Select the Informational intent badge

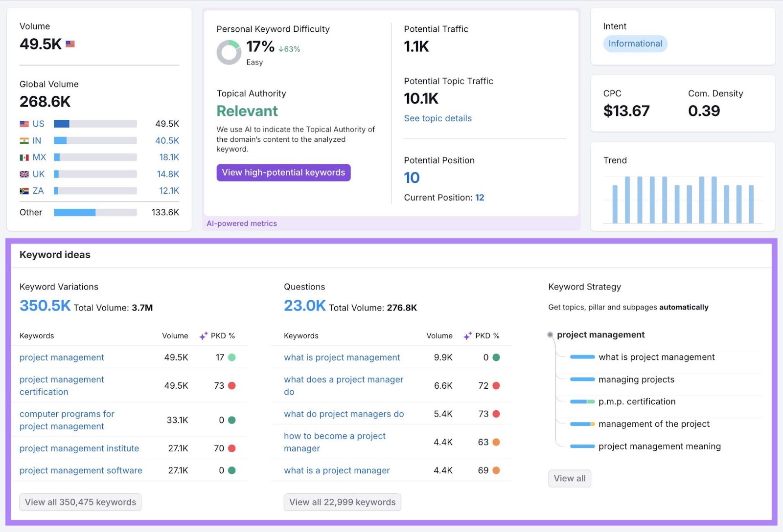tap(635, 44)
